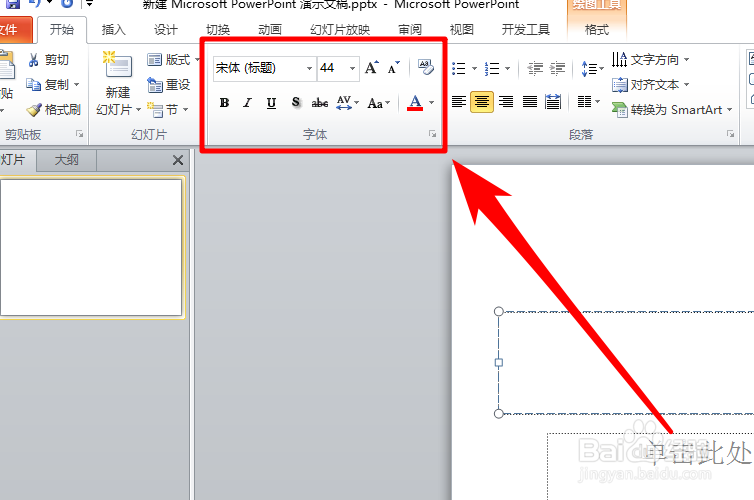Apply numbered list
This screenshot has width=754, height=500.
(x=491, y=69)
